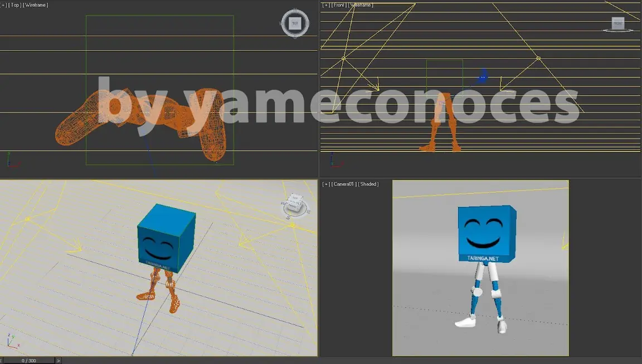Click the perspective viewport ViewCube cube
642x364 pixels.
click(x=294, y=203)
